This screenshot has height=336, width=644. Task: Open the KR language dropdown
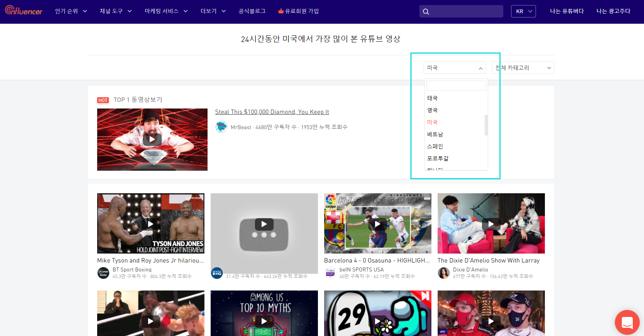click(x=523, y=11)
